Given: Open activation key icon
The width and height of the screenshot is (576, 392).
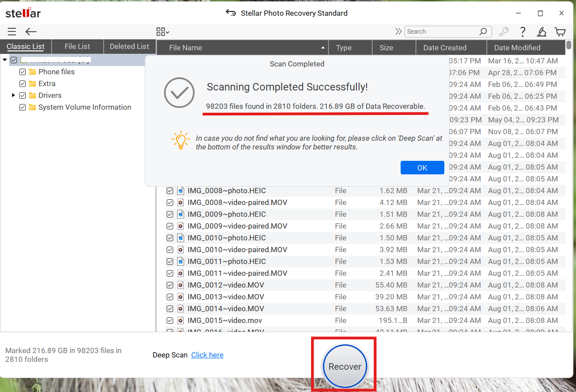Looking at the screenshot, I should 504,31.
